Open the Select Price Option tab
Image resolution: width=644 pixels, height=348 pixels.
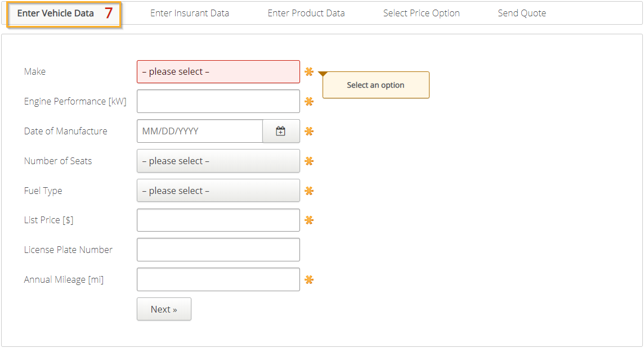421,13
